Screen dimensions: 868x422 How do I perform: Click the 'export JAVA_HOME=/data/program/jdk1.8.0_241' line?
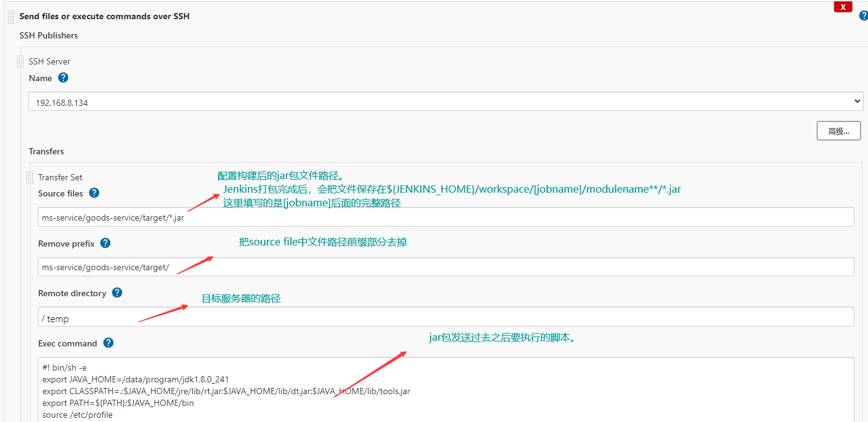(x=136, y=379)
